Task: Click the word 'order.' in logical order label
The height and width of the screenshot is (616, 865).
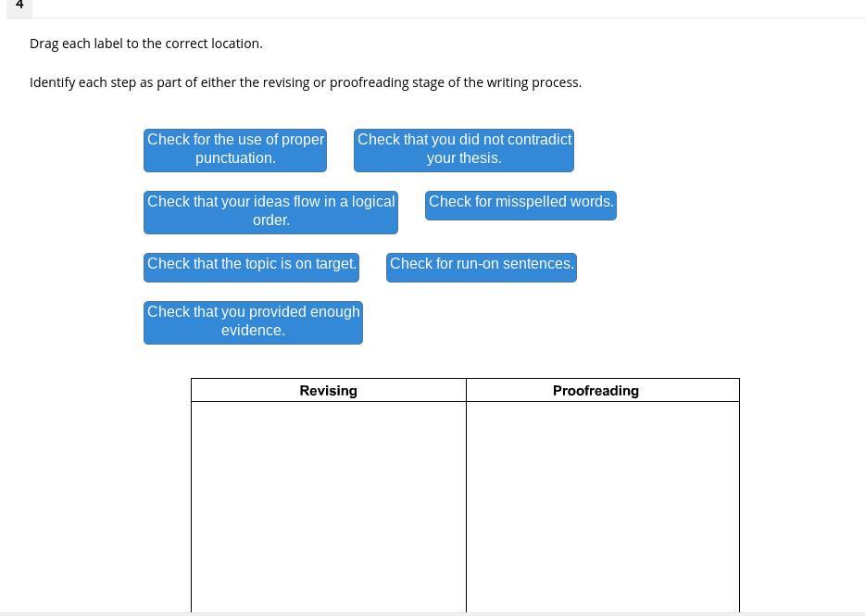Action: 270,220
